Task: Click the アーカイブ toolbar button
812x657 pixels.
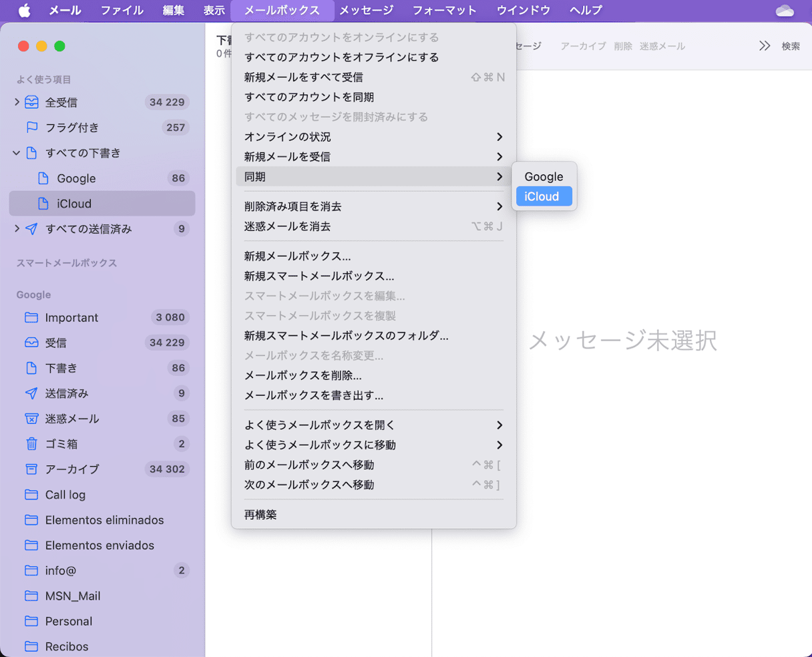Action: pyautogui.click(x=583, y=46)
